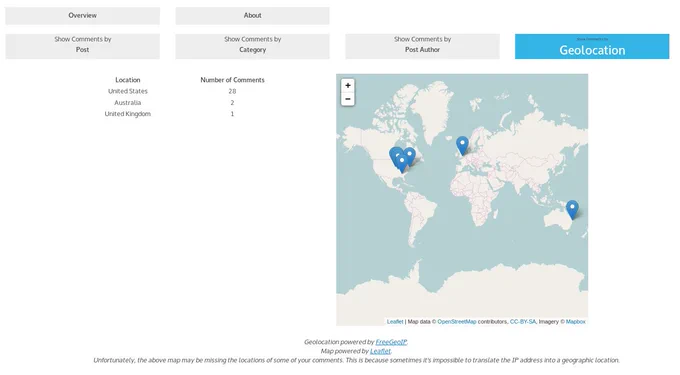The width and height of the screenshot is (680, 375).
Task: Click the rightmost United States map marker
Action: [x=409, y=156]
